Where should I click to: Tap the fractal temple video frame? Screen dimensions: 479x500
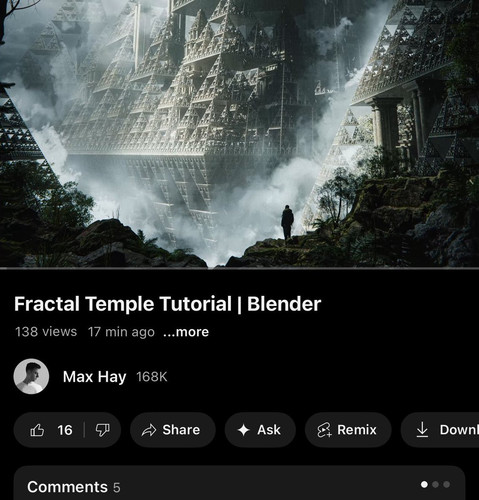[239, 133]
